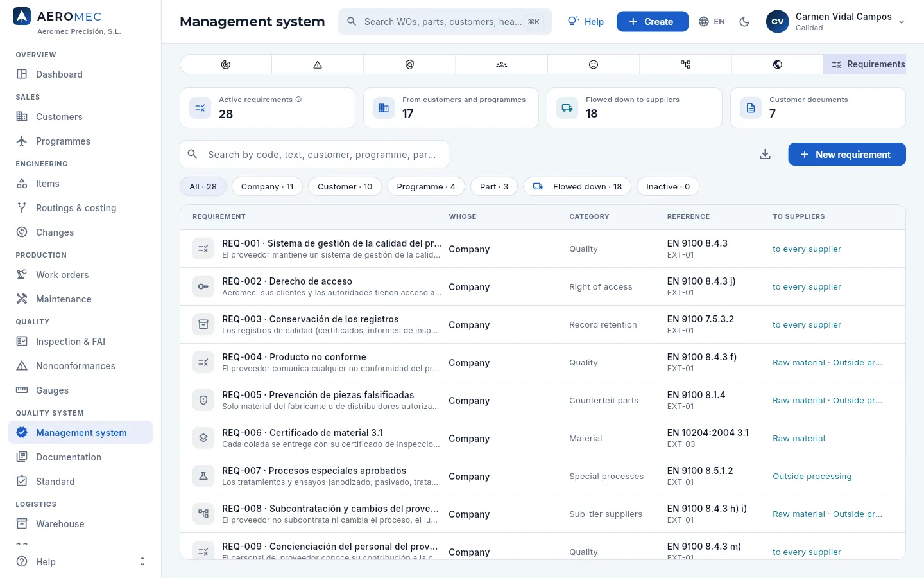Toggle dark mode moon icon
924x578 pixels.
pyautogui.click(x=744, y=22)
